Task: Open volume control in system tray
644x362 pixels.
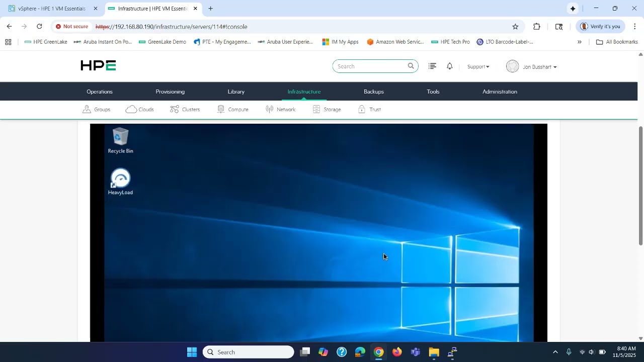Action: (x=592, y=352)
